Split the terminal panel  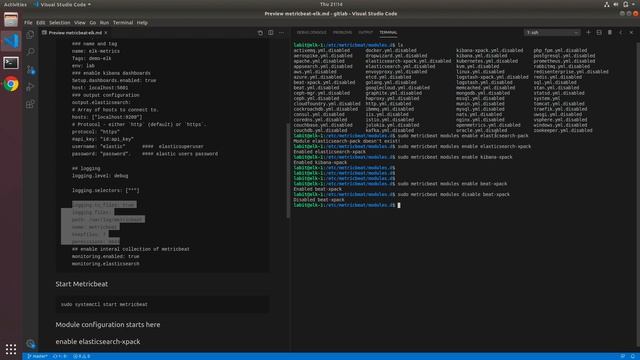click(599, 32)
